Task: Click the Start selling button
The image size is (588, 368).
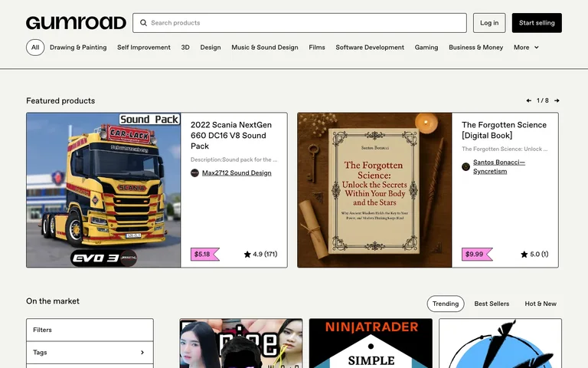Action: (537, 23)
